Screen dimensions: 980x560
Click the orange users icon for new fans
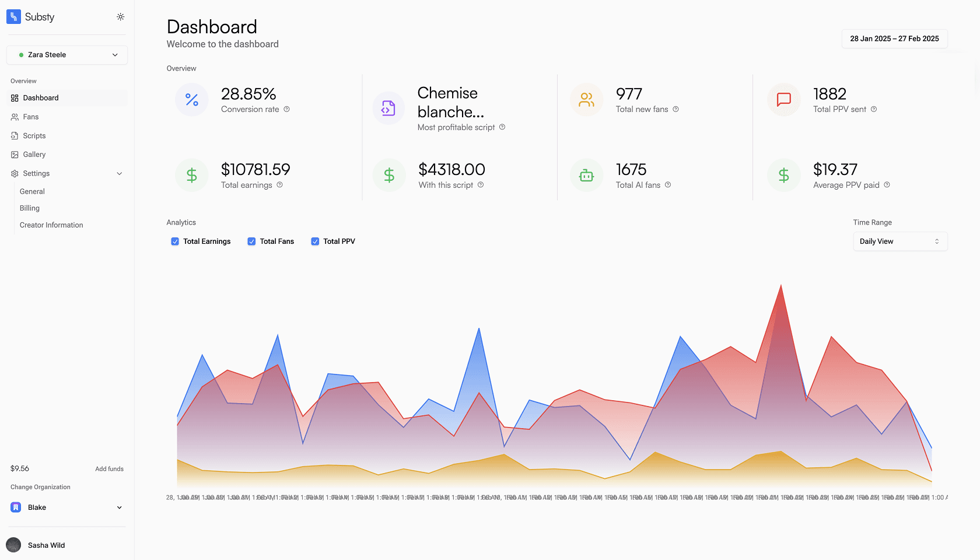tap(586, 100)
